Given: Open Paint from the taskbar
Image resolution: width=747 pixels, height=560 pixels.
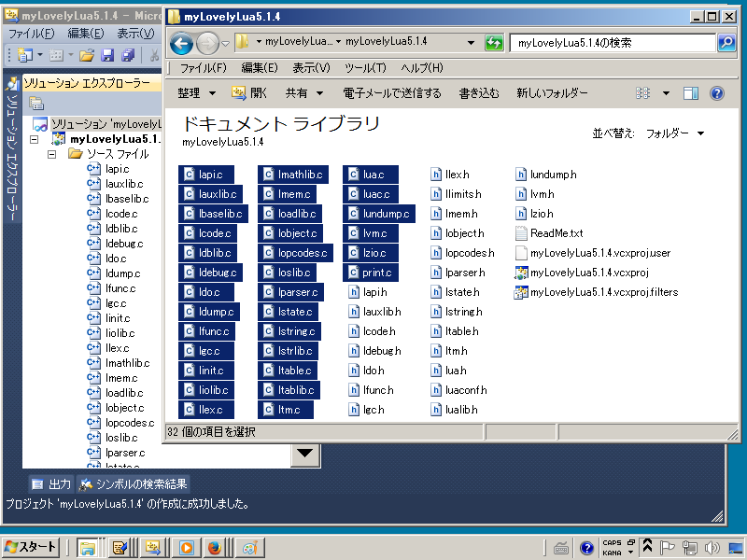Looking at the screenshot, I should click(x=250, y=548).
